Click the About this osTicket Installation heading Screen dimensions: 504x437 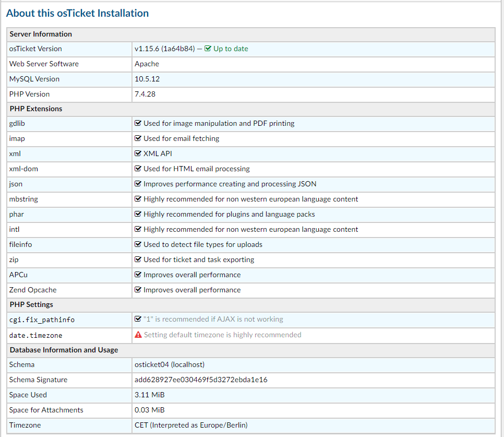click(x=77, y=14)
